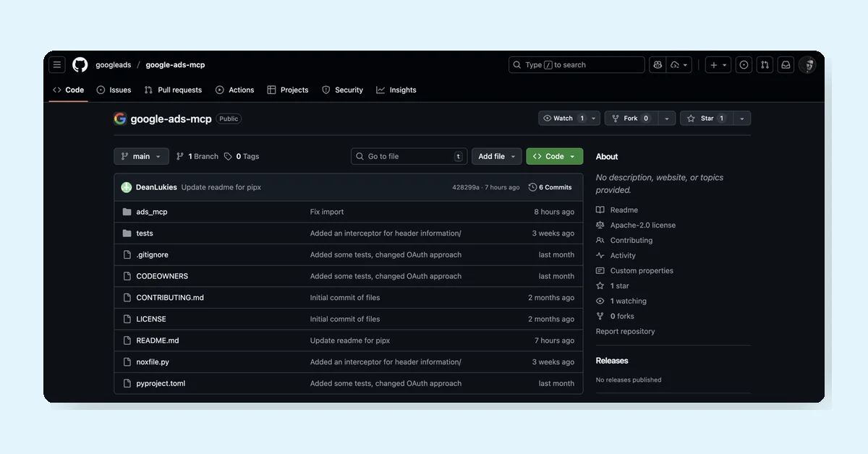View the 0 forks link
This screenshot has width=868, height=454.
(615, 317)
